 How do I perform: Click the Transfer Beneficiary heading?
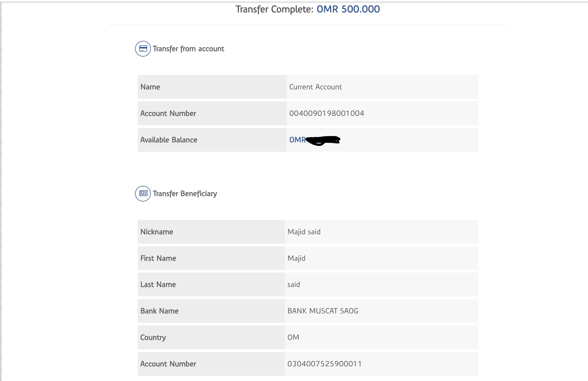click(x=185, y=194)
